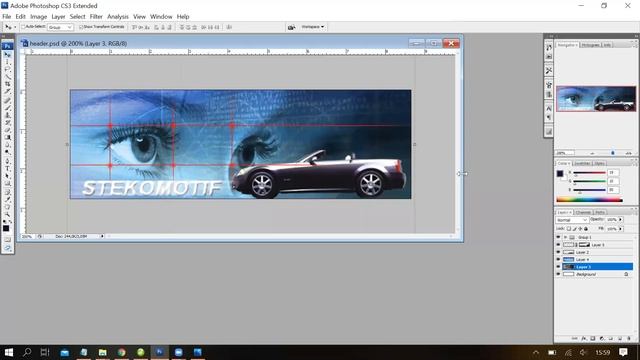Open the Auto-Select Group dropdown

click(60, 27)
